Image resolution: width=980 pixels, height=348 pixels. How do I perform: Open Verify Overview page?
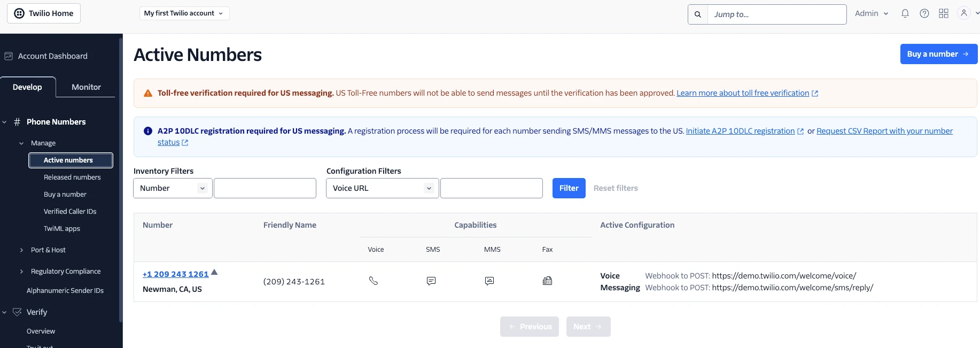pyautogui.click(x=41, y=331)
